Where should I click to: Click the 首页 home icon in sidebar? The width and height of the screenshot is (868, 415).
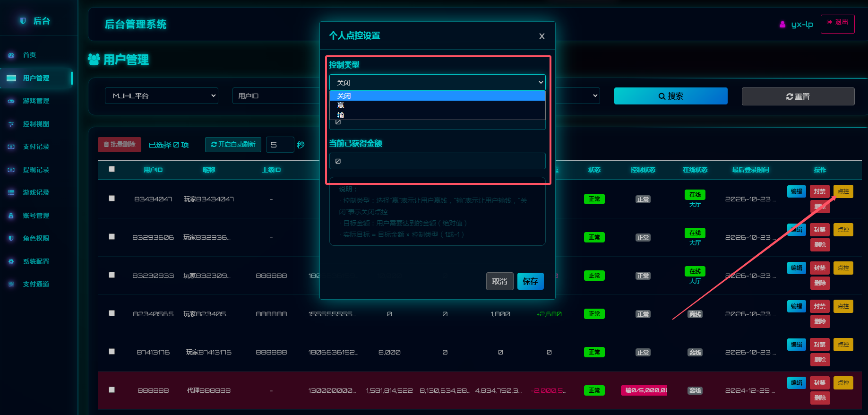pos(11,55)
